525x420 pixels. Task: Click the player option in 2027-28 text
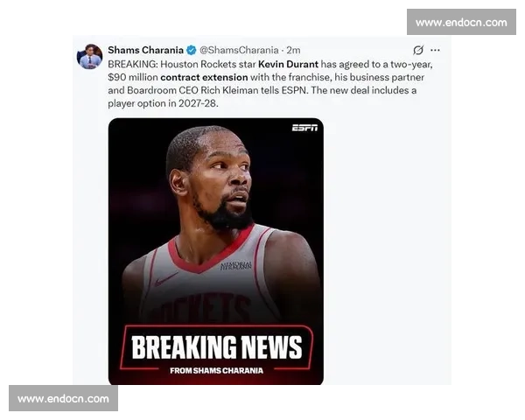pyautogui.click(x=163, y=103)
